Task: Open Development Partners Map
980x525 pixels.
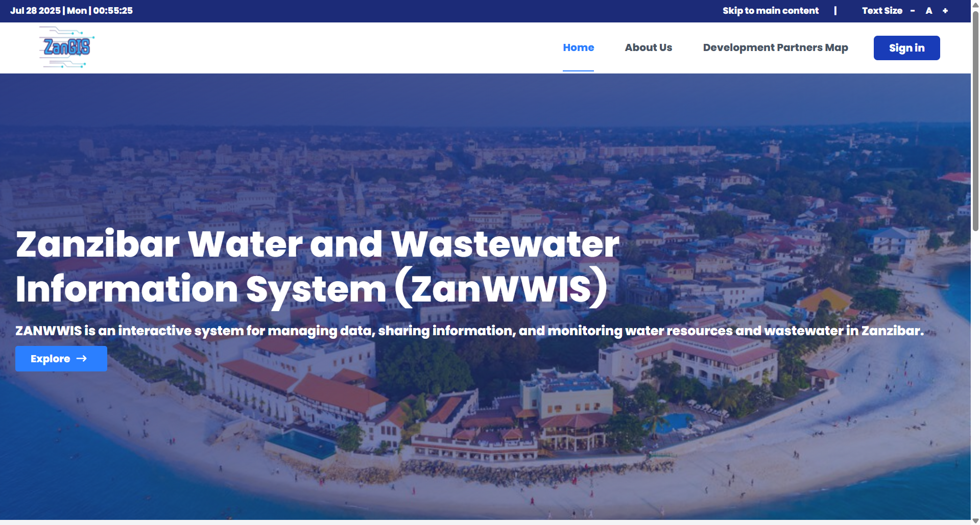Action: (775, 47)
